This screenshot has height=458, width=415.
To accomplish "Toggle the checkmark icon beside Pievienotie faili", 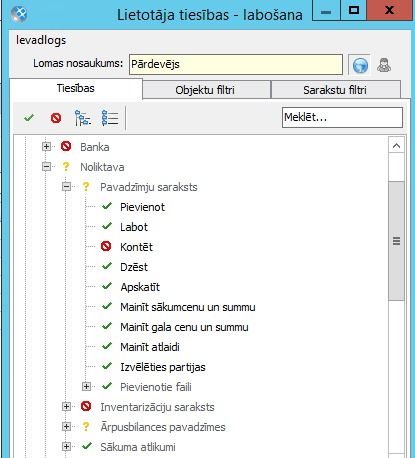I will [x=107, y=386].
